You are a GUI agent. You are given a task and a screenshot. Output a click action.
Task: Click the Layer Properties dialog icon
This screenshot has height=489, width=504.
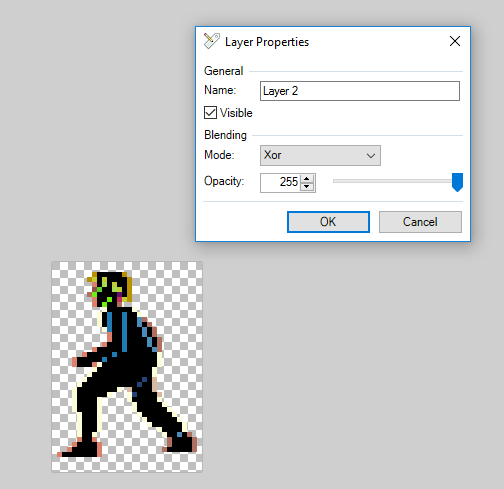tap(212, 41)
